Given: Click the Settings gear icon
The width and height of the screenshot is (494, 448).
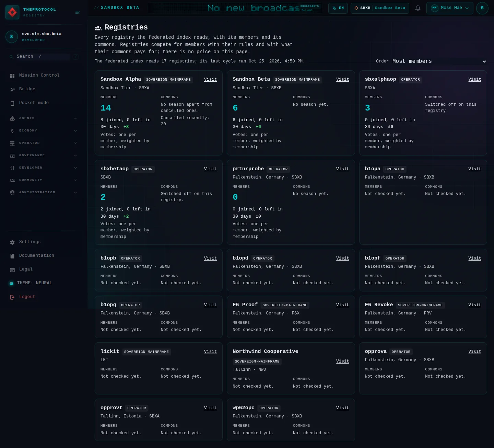Looking at the screenshot, I should tap(12, 242).
